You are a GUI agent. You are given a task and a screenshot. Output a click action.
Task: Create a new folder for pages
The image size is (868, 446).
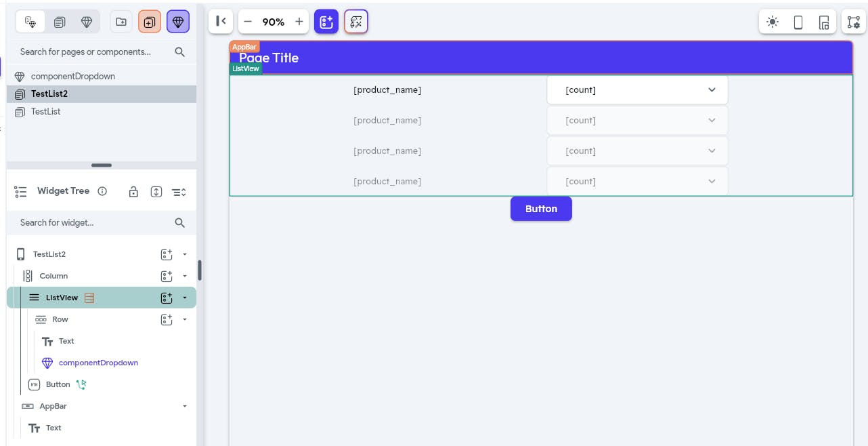coord(121,21)
